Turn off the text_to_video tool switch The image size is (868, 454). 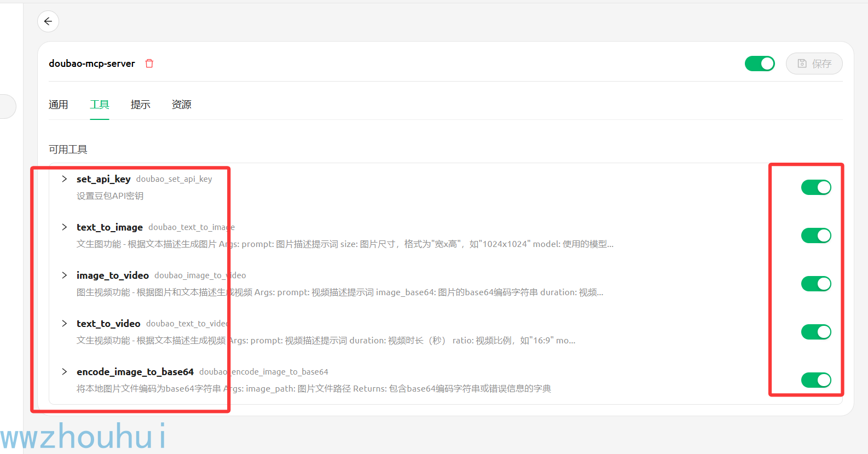click(x=816, y=332)
